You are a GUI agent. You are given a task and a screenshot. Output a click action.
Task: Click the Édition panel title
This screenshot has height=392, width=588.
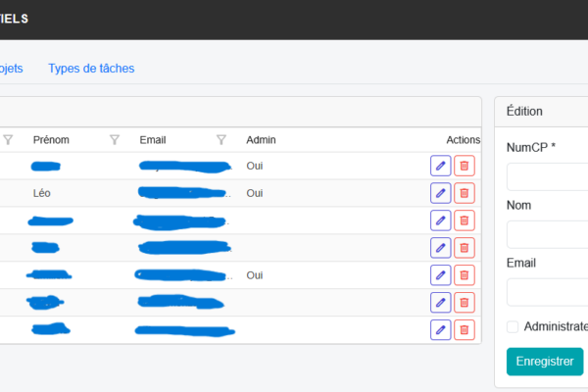pyautogui.click(x=524, y=111)
